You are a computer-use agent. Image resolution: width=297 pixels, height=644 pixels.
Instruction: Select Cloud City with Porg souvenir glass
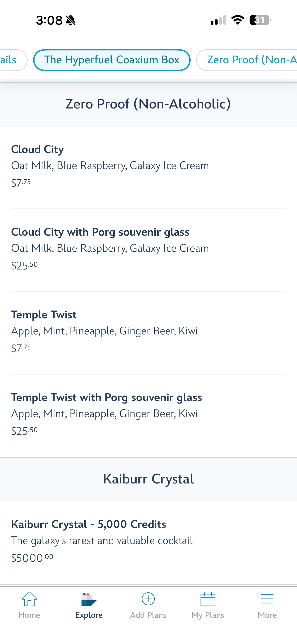[110, 248]
